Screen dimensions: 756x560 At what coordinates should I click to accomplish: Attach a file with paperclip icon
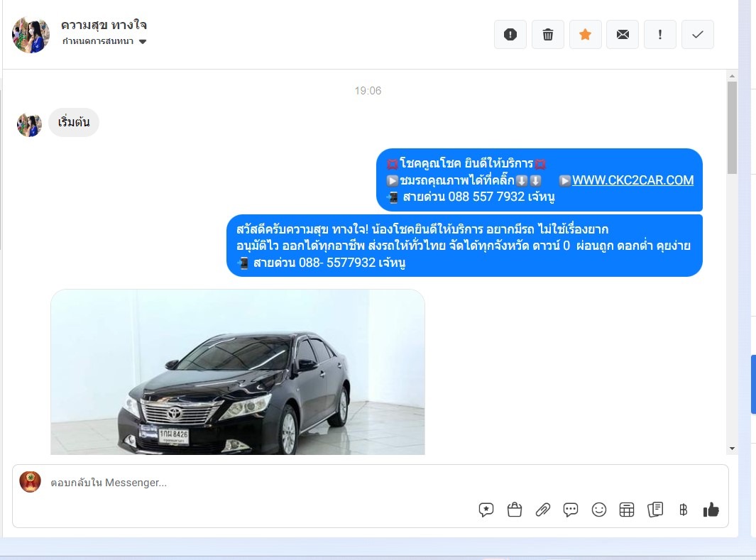pos(542,510)
